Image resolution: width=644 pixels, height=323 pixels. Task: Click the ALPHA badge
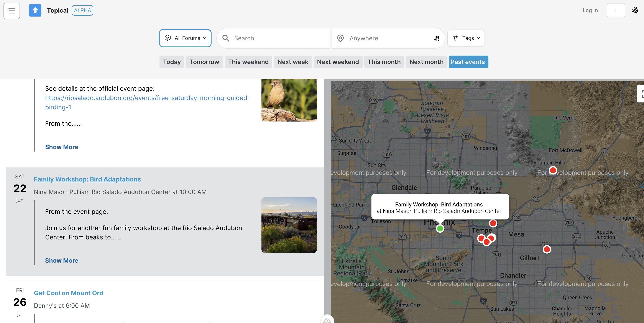[x=82, y=10]
